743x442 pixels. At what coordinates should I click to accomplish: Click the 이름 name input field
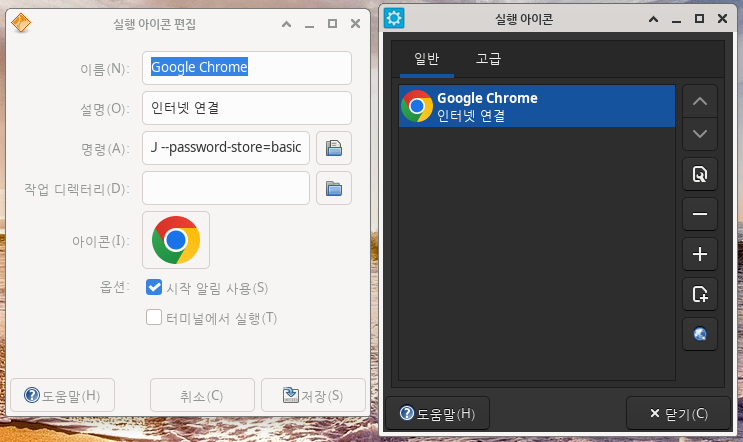247,68
